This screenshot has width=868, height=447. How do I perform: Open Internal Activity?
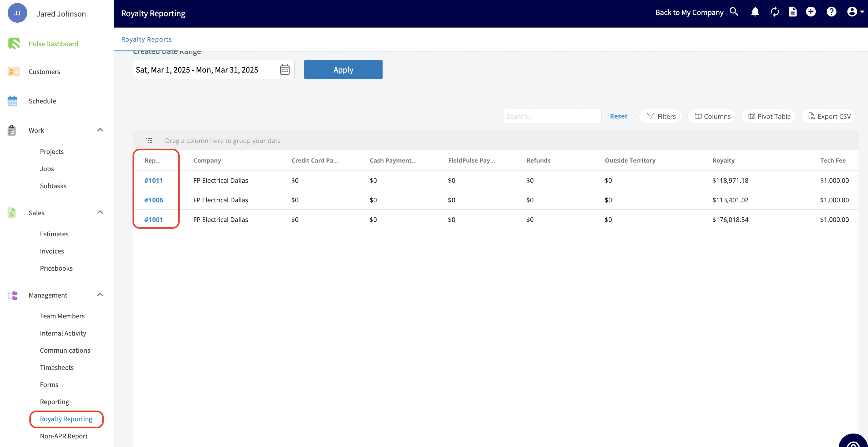63,333
